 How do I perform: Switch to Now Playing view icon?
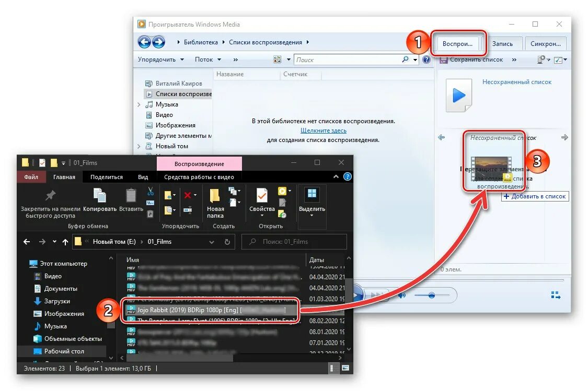point(556,295)
